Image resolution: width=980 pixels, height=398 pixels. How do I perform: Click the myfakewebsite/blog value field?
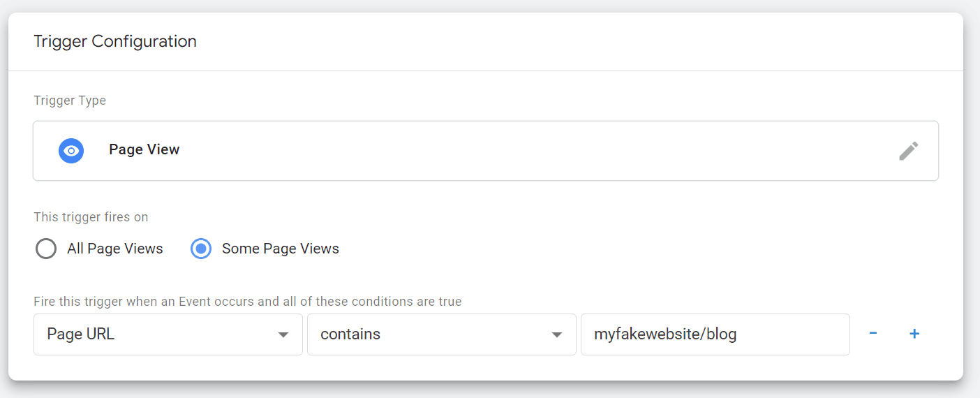(715, 334)
